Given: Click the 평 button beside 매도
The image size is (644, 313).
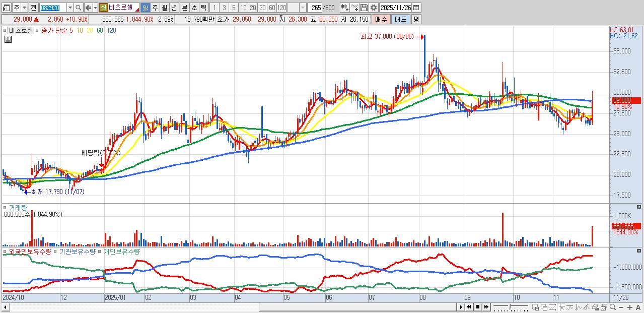Looking at the screenshot, I should coord(416,19).
